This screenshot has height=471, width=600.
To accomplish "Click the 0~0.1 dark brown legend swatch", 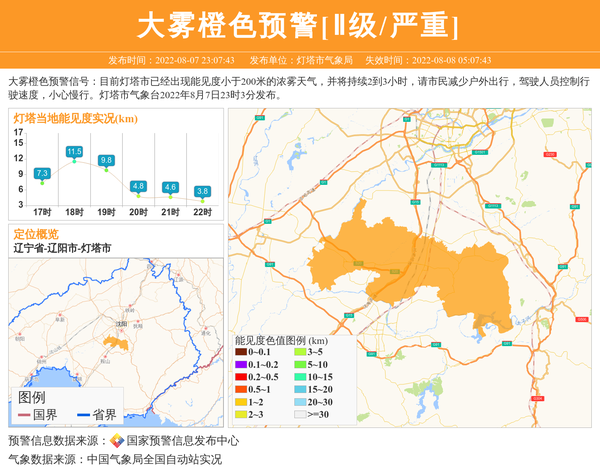I will point(241,352).
